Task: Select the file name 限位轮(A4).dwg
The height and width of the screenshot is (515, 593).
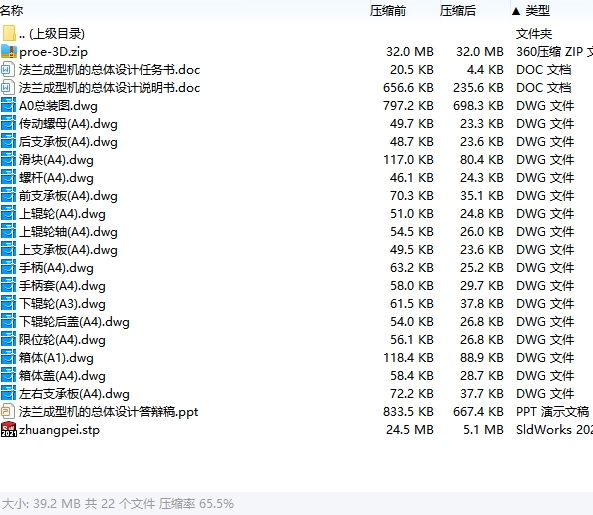Action: pos(62,340)
